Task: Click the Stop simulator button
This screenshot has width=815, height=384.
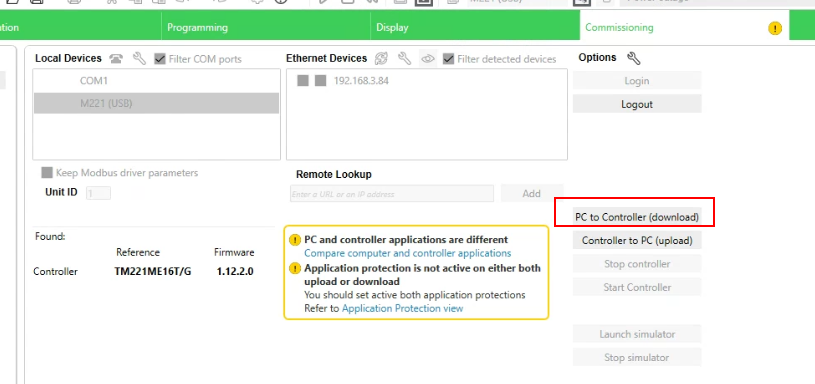Action: [x=637, y=357]
